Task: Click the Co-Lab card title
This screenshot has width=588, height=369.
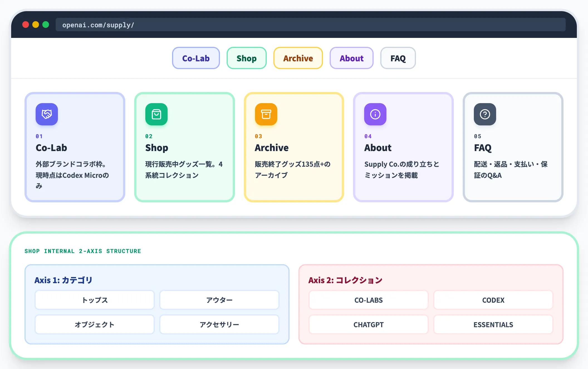Action: [52, 148]
